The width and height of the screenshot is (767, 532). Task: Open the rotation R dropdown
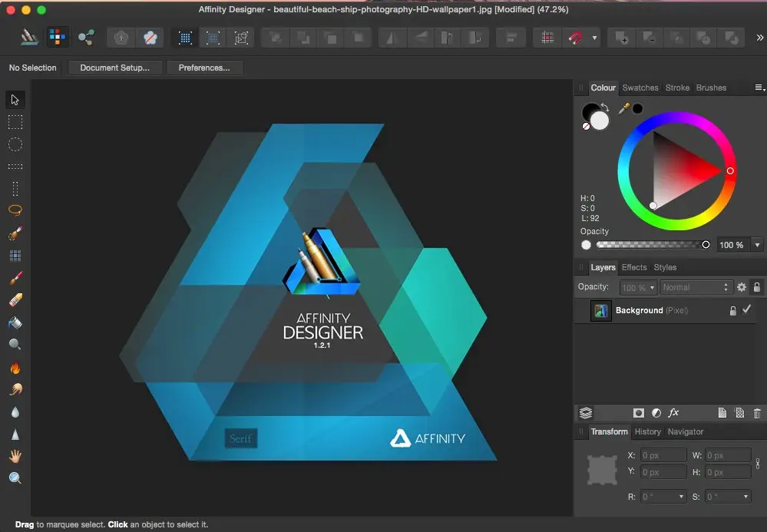681,497
